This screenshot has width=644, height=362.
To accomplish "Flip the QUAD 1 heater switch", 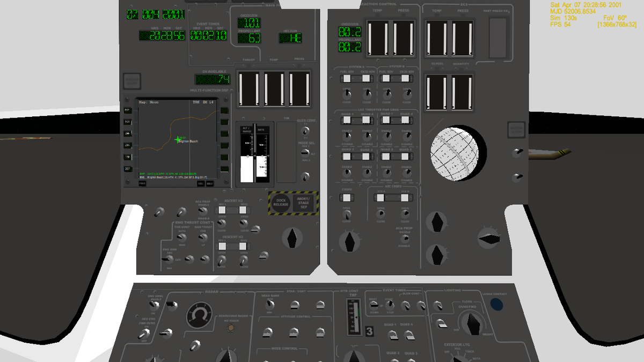I will 393,335.
